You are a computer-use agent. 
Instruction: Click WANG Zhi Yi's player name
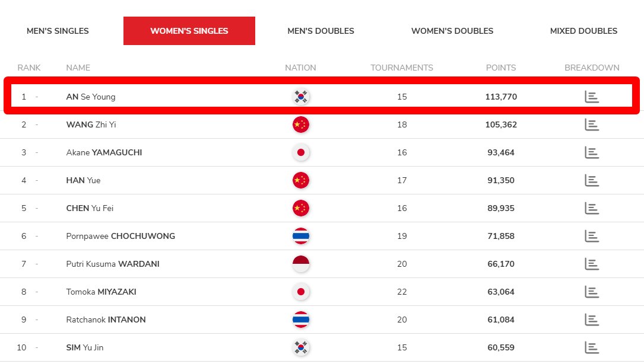pos(91,124)
